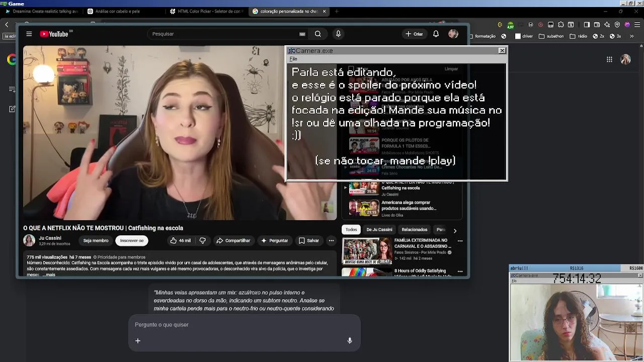Image resolution: width=644 pixels, height=362 pixels.
Task: Open options for FAMÍLIA EXTERMINADA video
Action: tap(460, 241)
